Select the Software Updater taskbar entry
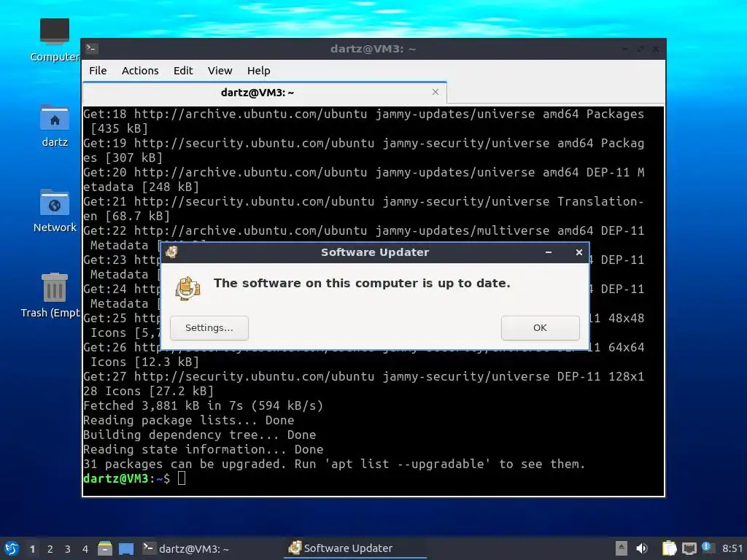 point(355,548)
